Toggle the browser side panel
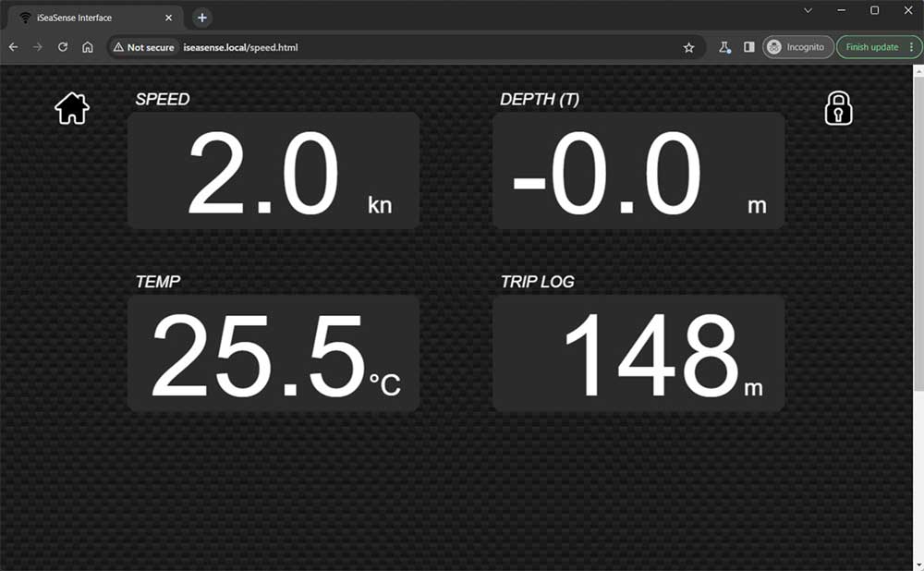Image resolution: width=924 pixels, height=571 pixels. [x=749, y=46]
